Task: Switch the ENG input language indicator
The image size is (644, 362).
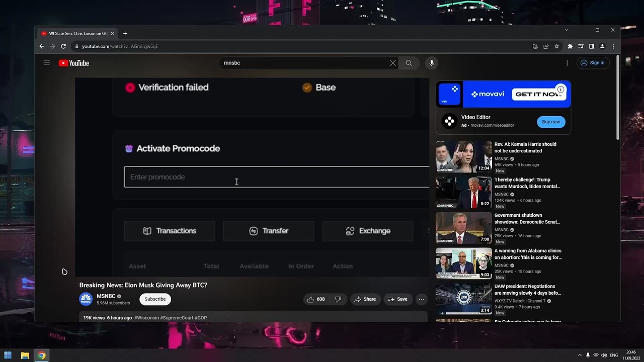Action: pos(614,355)
